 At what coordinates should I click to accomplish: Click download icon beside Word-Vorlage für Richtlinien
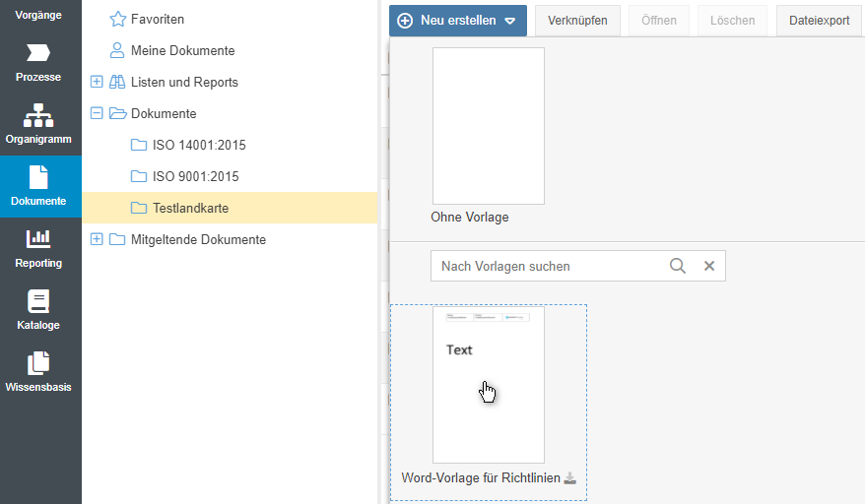[x=569, y=478]
